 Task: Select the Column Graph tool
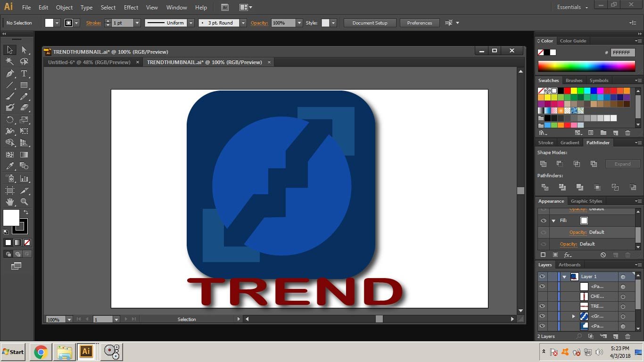[24, 179]
